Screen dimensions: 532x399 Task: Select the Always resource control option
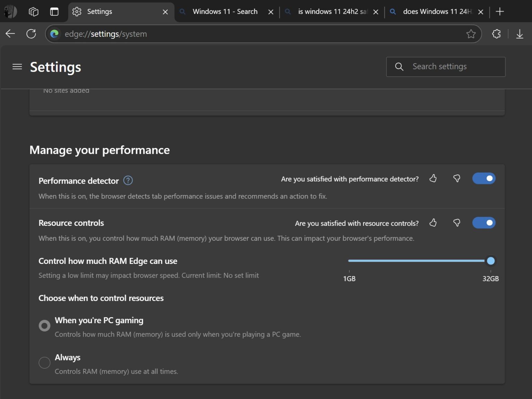click(x=44, y=362)
